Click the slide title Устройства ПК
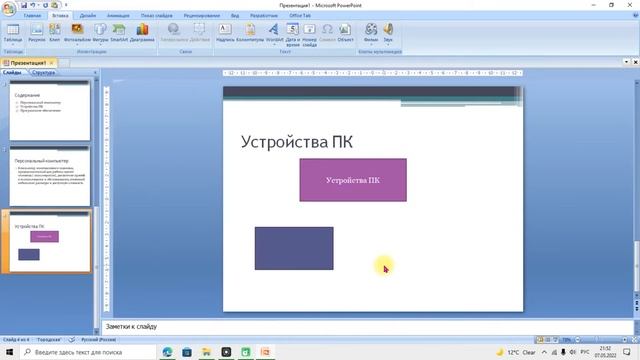The image size is (640, 360). [297, 142]
